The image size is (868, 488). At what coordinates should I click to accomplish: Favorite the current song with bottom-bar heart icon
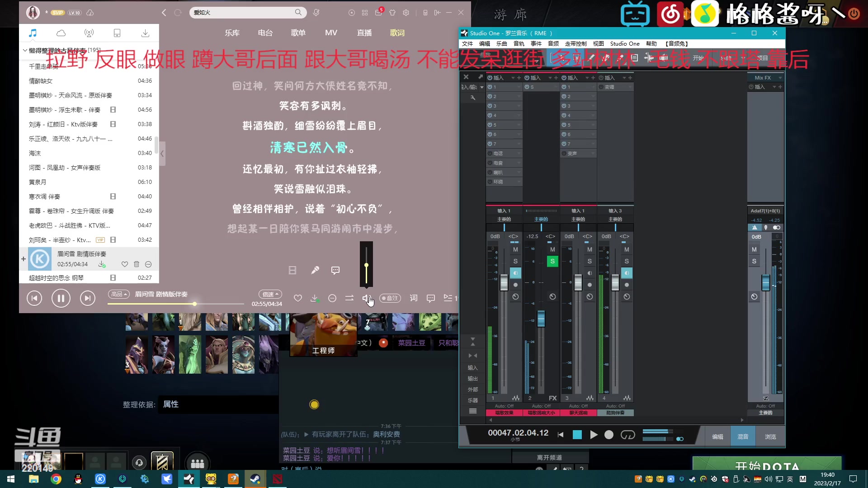[x=297, y=298]
